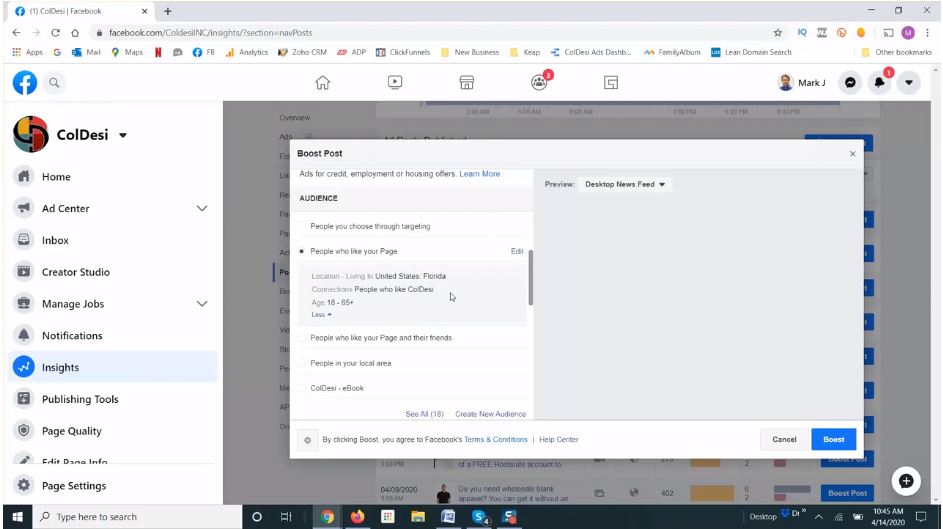Open Cortana circle on the taskbar
Image resolution: width=943 pixels, height=529 pixels.
click(257, 516)
